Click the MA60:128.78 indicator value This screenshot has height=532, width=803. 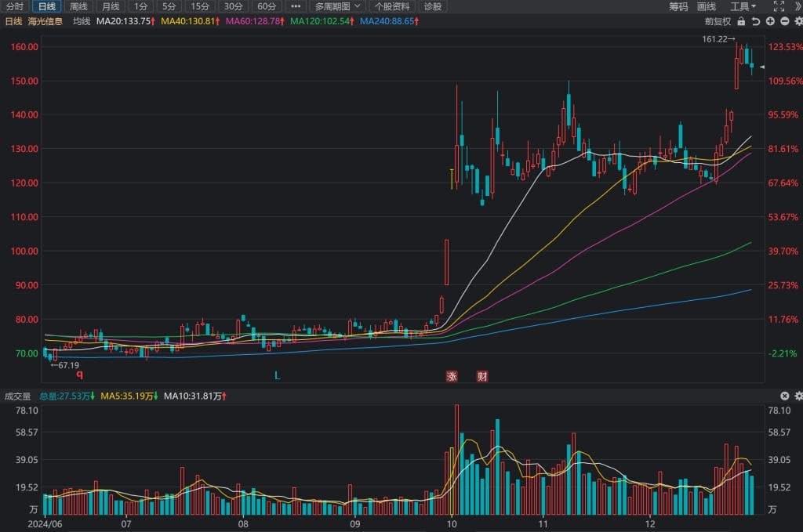click(x=255, y=21)
